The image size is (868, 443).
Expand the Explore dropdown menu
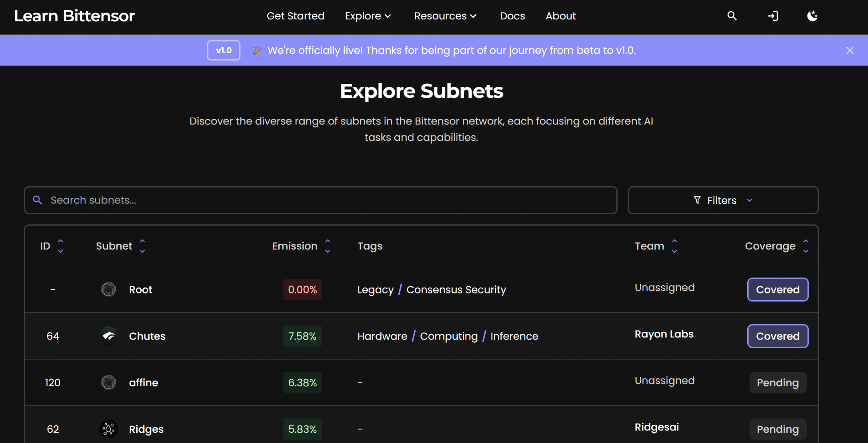[368, 16]
